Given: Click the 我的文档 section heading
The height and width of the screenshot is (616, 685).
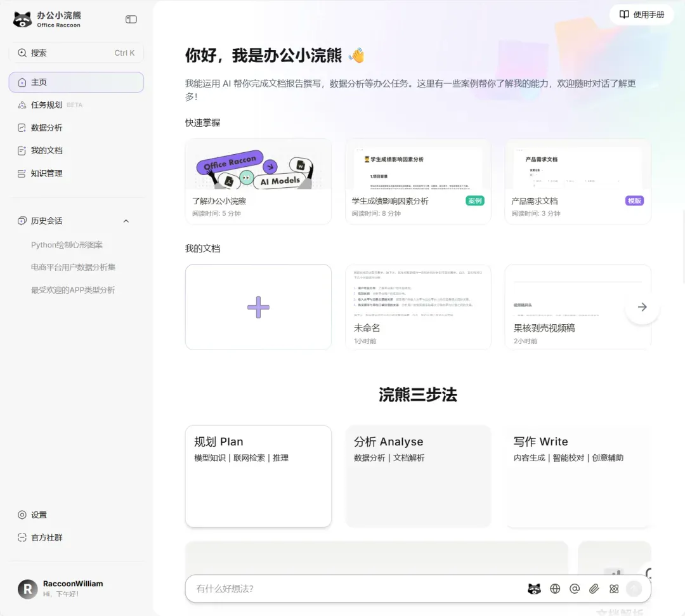Looking at the screenshot, I should [x=203, y=249].
